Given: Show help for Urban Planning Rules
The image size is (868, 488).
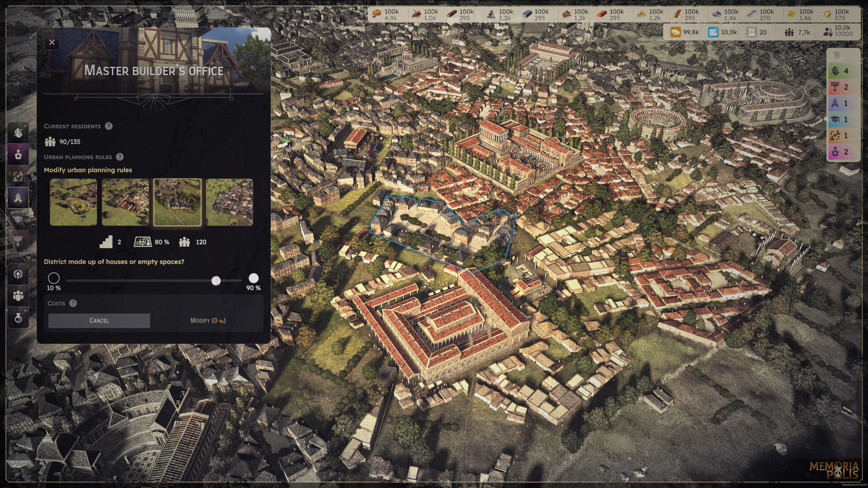Looking at the screenshot, I should click(x=120, y=157).
